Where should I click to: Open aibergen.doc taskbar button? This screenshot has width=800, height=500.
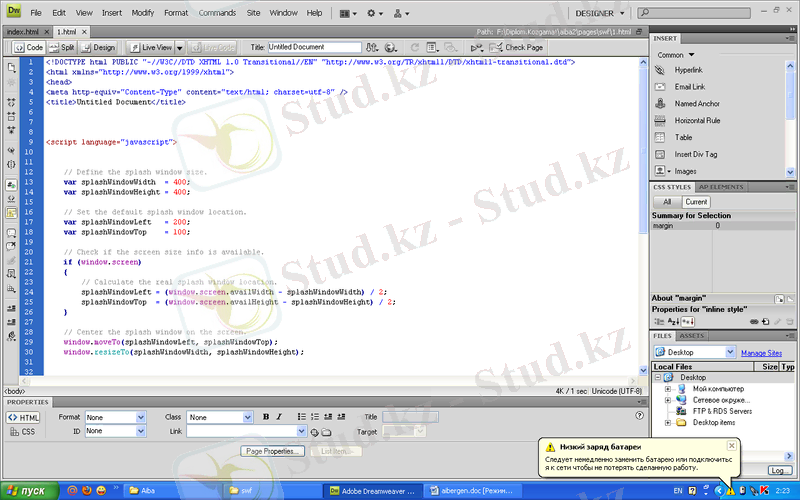[x=473, y=491]
